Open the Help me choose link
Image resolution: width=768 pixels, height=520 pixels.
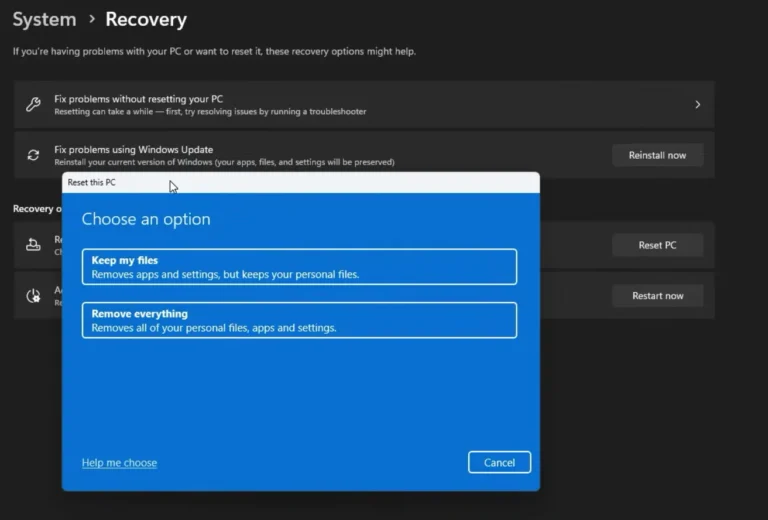pos(119,463)
